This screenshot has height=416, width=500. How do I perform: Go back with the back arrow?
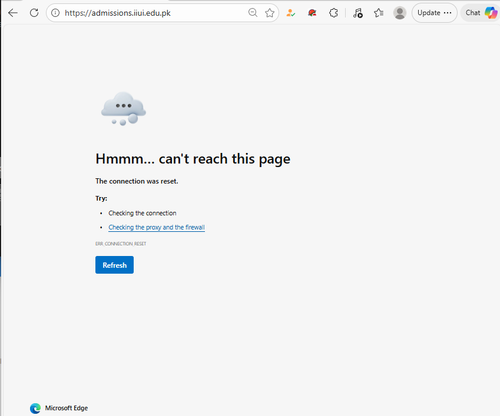pyautogui.click(x=13, y=13)
